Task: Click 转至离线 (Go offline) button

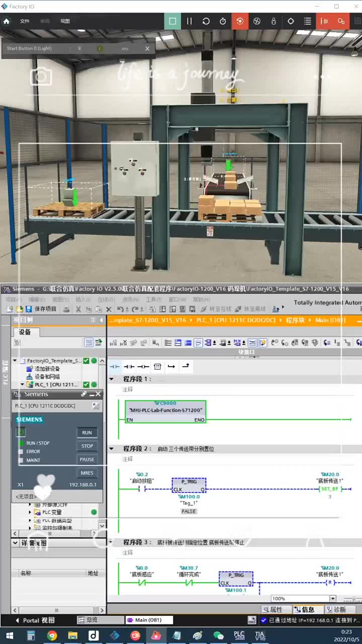Action: point(250,309)
